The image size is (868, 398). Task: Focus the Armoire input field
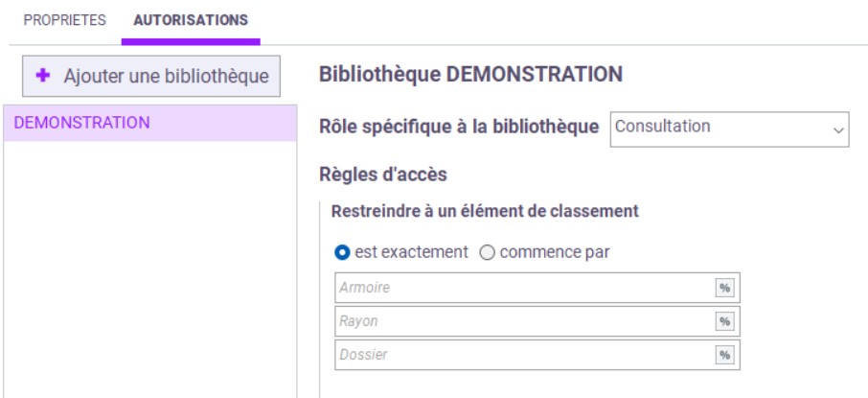522,288
